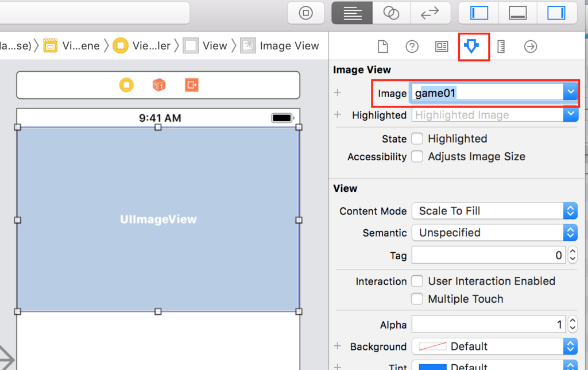588x370 pixels.
Task: Select Image View breadcrumb item
Action: [x=280, y=46]
